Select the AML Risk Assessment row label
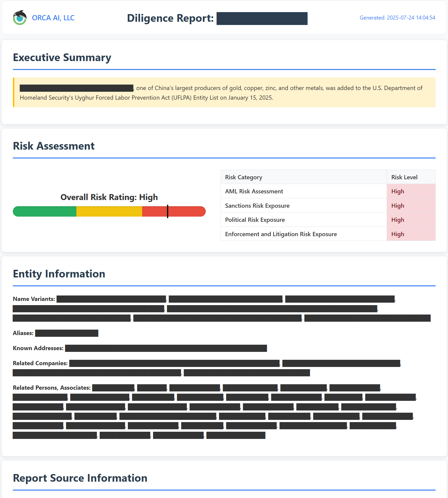Screen dimensions: 448x498 click(254, 191)
